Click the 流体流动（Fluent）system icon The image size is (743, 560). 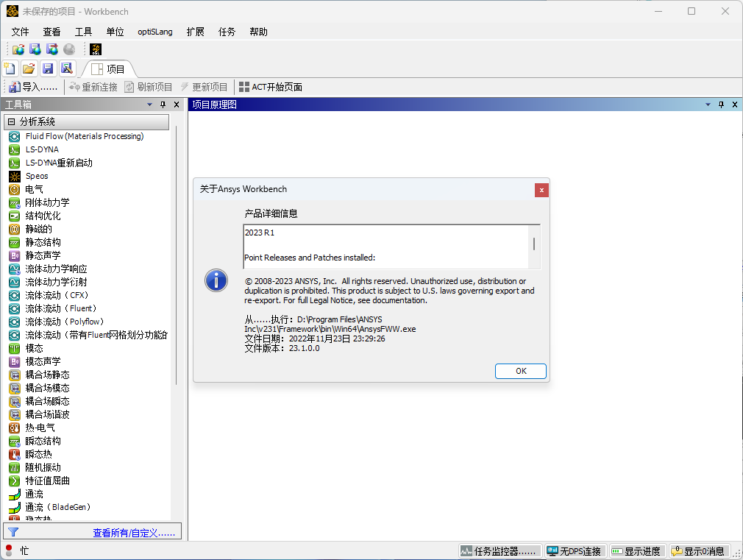(x=14, y=308)
